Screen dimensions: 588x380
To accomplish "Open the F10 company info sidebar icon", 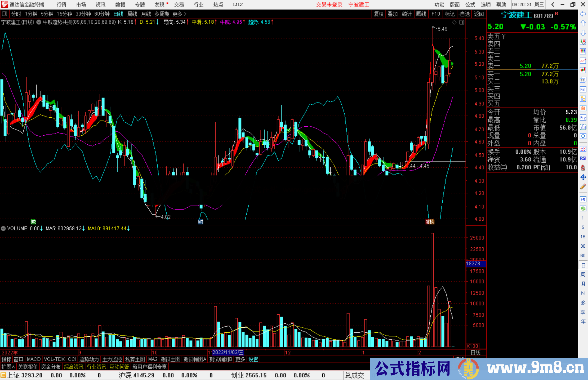I will click(x=583, y=89).
